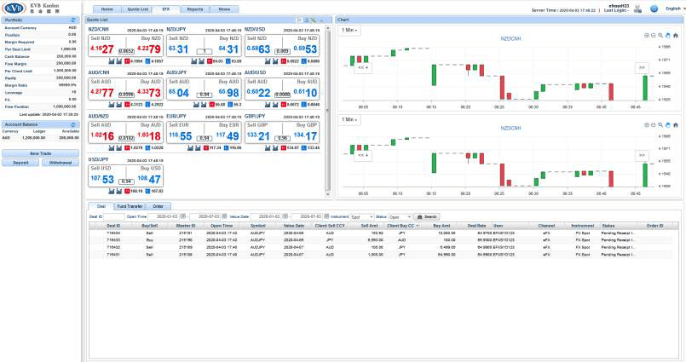
Task: Open first chart icon under AUD/NZD quote
Action: tap(111, 148)
